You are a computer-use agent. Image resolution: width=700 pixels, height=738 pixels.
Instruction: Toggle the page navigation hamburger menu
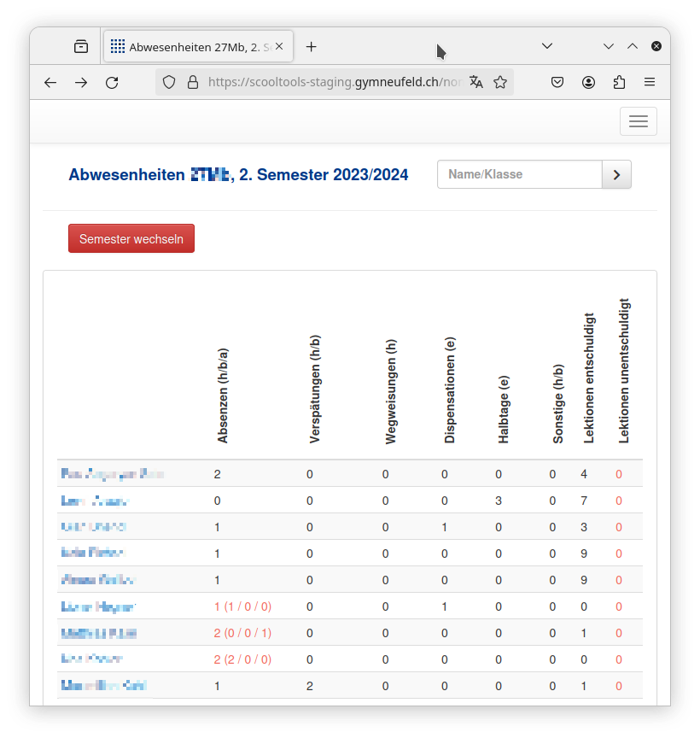tap(638, 121)
